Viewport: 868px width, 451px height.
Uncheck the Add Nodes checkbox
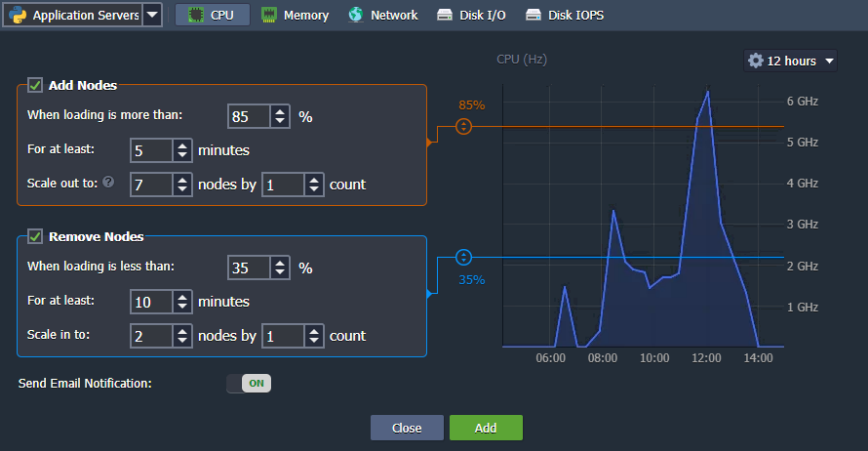[35, 86]
